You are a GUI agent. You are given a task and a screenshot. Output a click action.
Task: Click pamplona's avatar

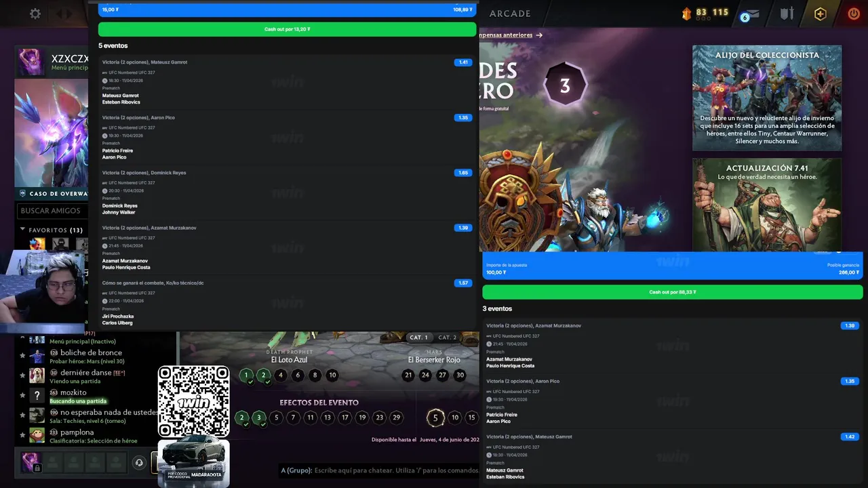click(37, 435)
